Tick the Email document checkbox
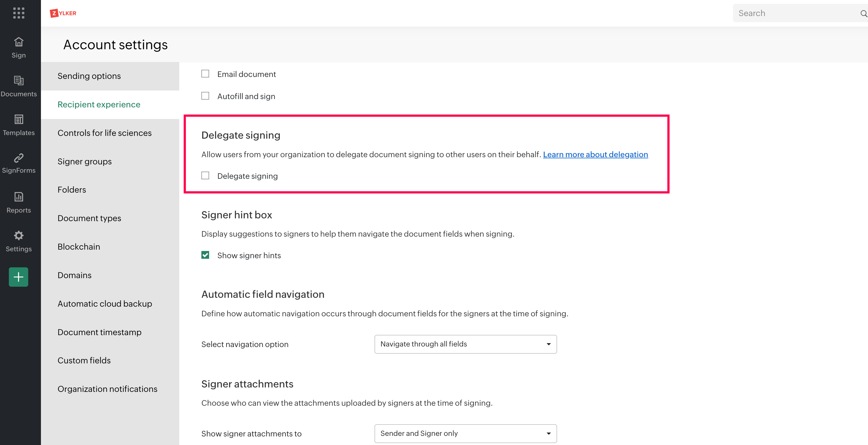The height and width of the screenshot is (445, 868). coord(205,74)
